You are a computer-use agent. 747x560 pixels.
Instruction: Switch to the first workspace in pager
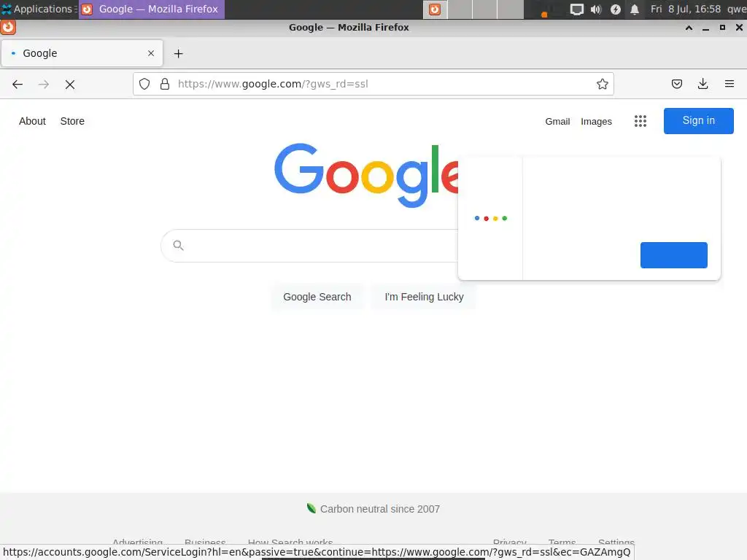point(435,9)
